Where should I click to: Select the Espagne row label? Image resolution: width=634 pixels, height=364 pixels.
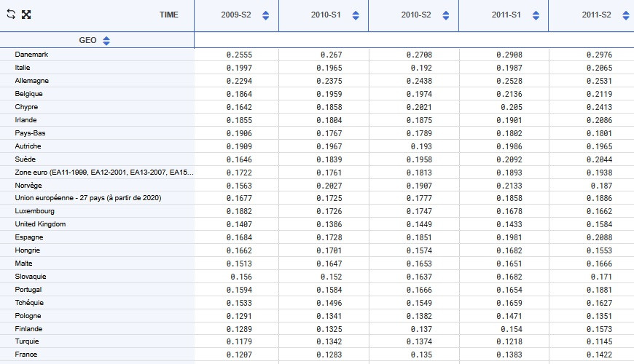29,237
